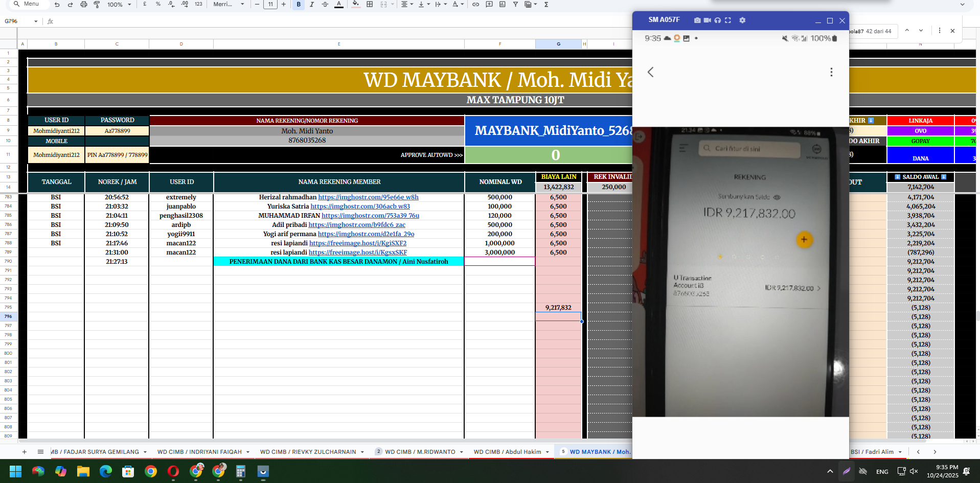Switch to WD CIMB / M.RIDWANTO tab
This screenshot has width=980, height=483.
420,452
